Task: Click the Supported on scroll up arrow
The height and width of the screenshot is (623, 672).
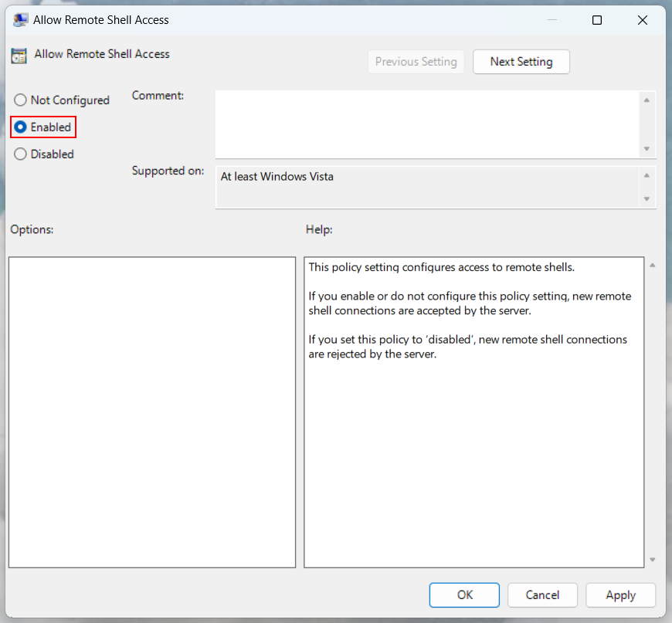Action: (x=647, y=174)
